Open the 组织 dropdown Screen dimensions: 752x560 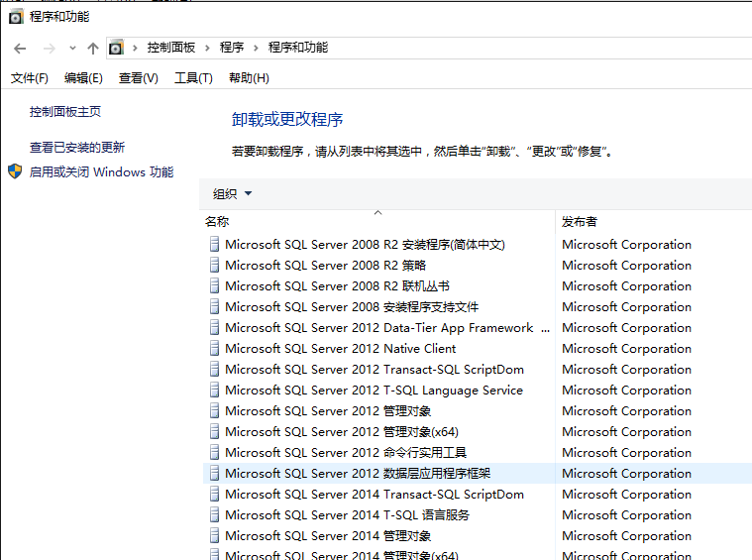coord(232,194)
